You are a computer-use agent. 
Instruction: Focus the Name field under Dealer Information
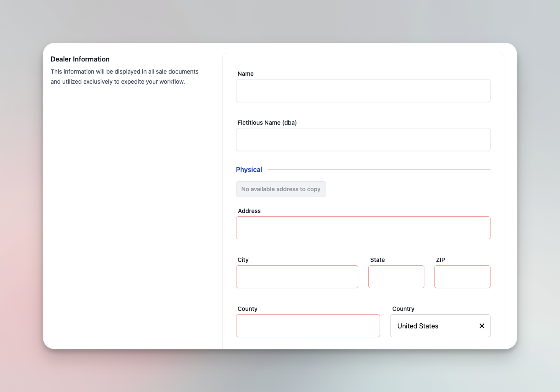pyautogui.click(x=363, y=90)
